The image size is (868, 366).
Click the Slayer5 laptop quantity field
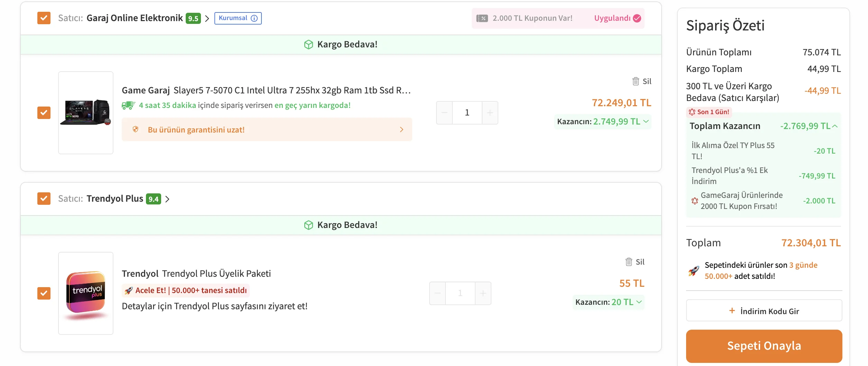click(x=467, y=113)
